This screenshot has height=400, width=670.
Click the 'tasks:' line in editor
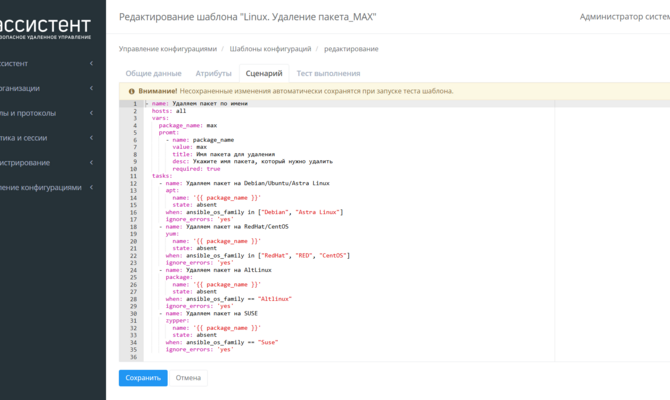tap(162, 176)
